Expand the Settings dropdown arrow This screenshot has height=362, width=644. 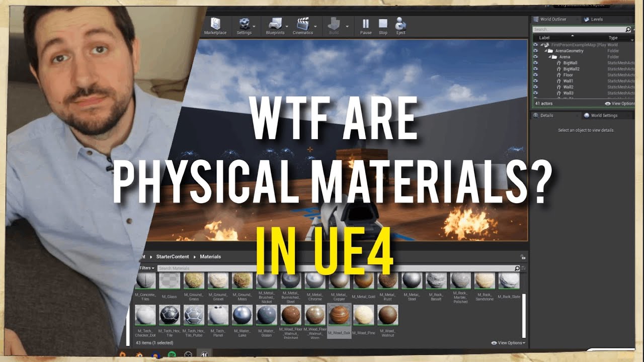[254, 26]
